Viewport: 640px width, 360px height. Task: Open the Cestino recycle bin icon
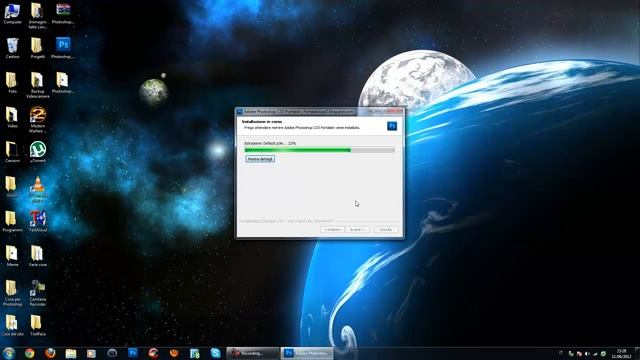[12, 48]
